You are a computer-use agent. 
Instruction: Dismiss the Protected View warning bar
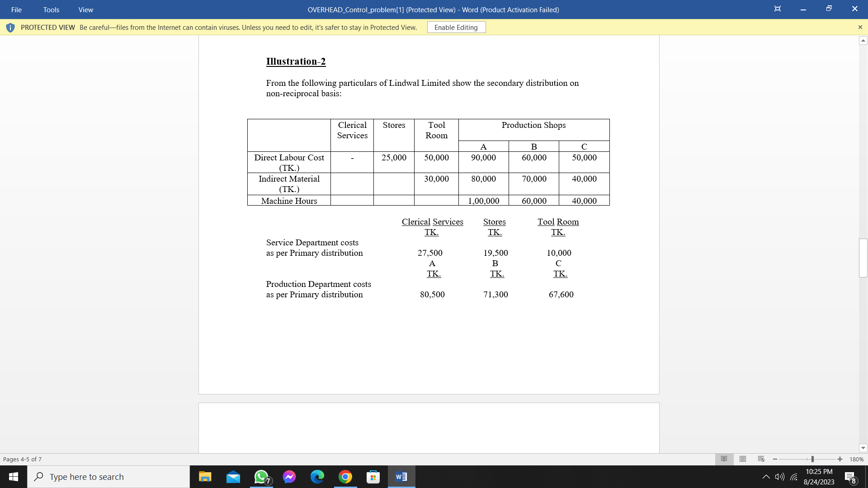pyautogui.click(x=860, y=28)
